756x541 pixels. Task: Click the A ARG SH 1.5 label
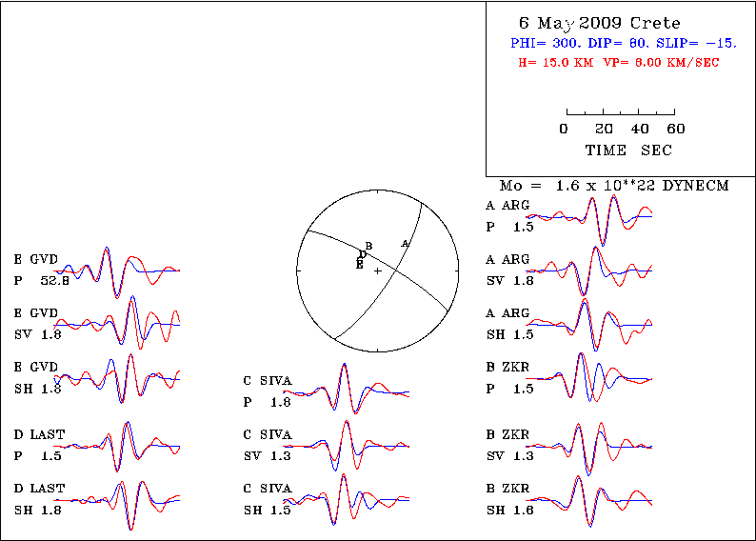tap(509, 324)
